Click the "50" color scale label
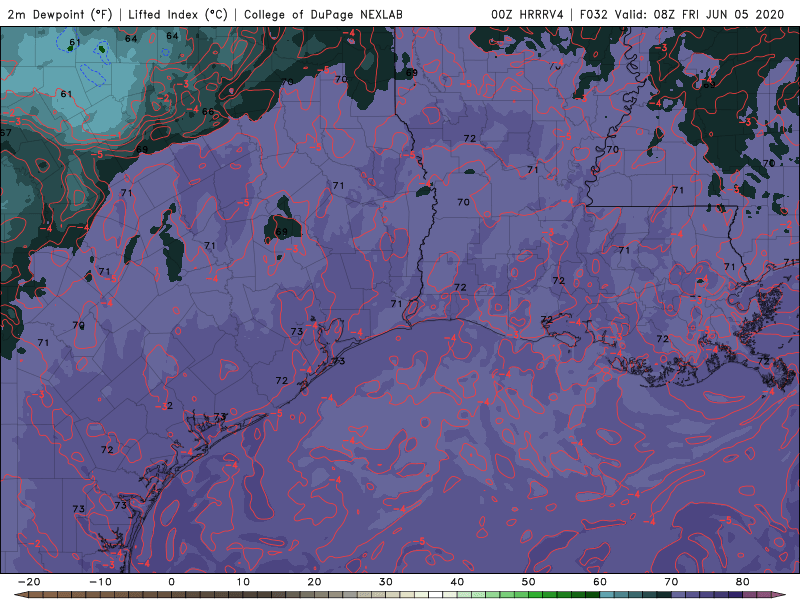 [x=529, y=582]
